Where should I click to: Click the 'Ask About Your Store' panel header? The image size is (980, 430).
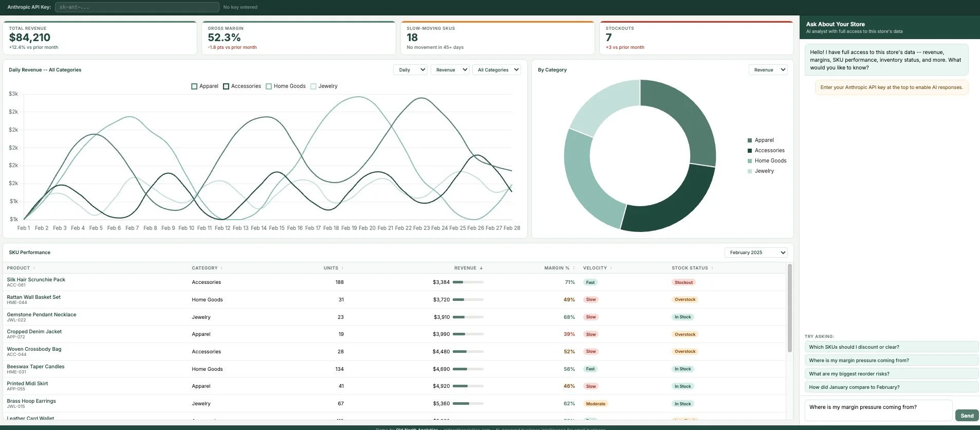[x=890, y=27]
